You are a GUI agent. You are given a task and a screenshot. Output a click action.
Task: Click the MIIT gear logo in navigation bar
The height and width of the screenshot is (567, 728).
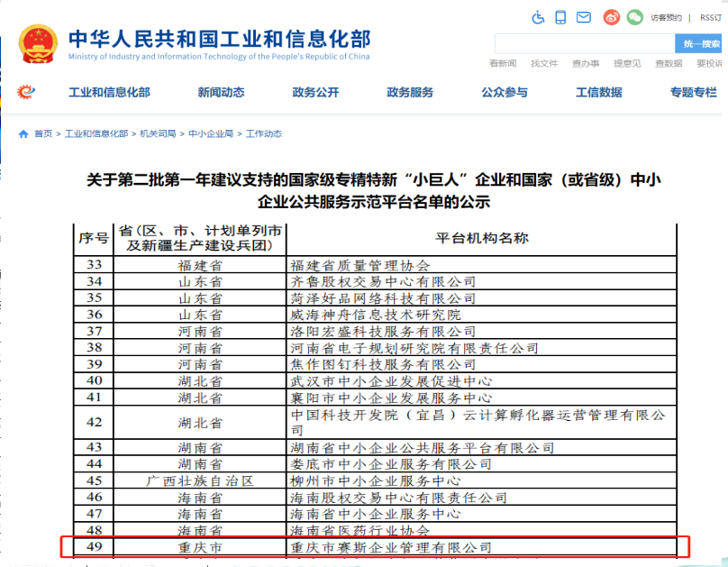click(27, 92)
